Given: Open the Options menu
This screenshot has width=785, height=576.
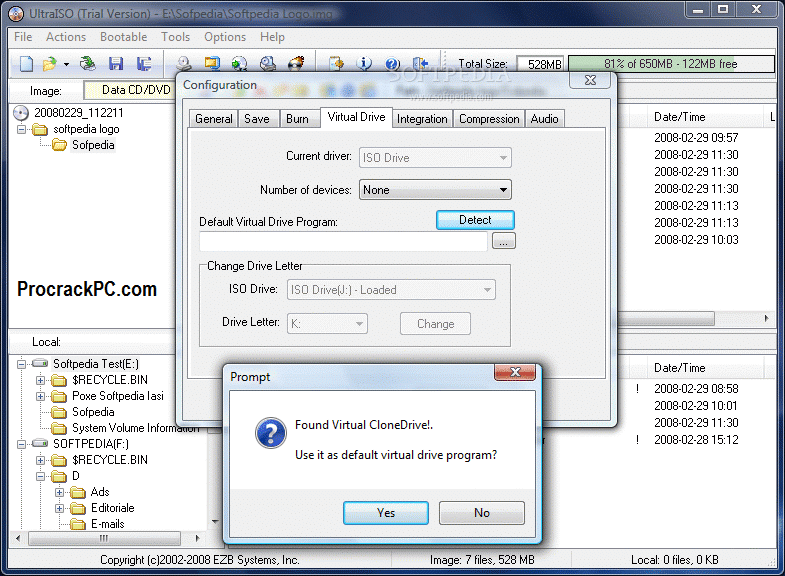Looking at the screenshot, I should pos(225,37).
